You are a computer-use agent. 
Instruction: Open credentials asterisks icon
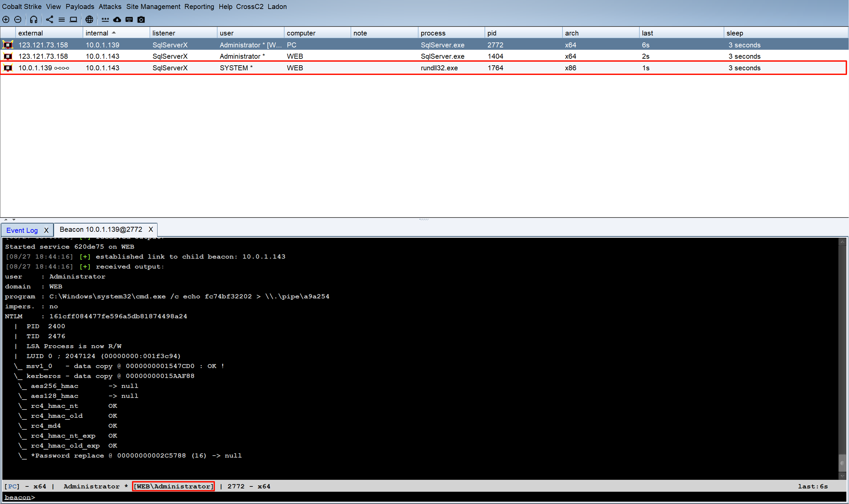click(105, 19)
